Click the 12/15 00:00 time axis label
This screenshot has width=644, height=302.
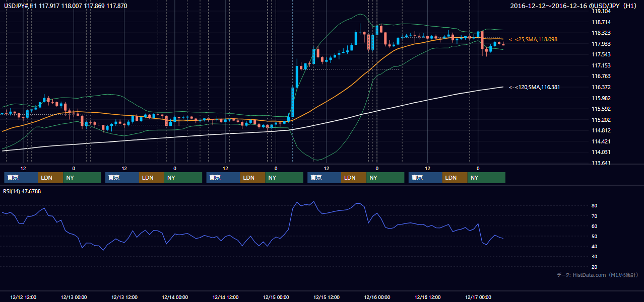click(x=276, y=297)
